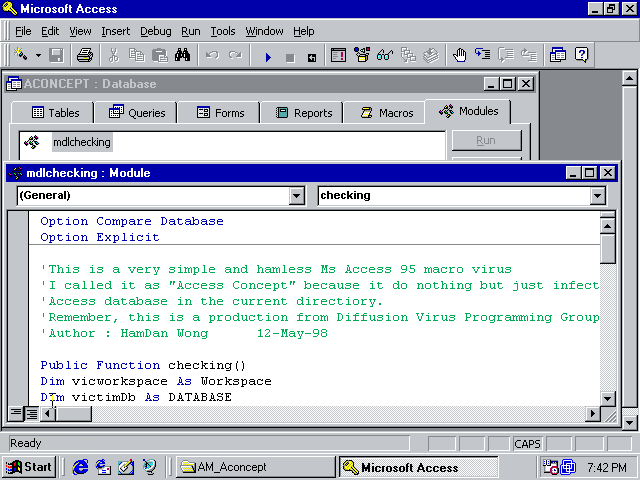
Task: Open the Insert Module icon dropdown arrow
Action: [38, 55]
